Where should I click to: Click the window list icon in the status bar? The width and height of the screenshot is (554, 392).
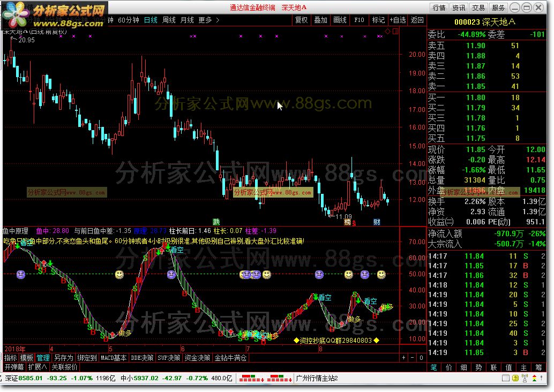(x=506, y=378)
